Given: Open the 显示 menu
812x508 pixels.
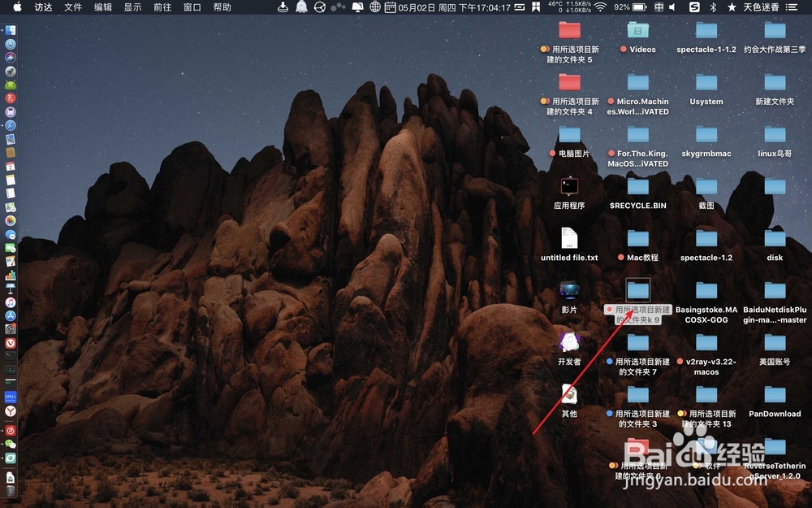Looking at the screenshot, I should coord(132,7).
